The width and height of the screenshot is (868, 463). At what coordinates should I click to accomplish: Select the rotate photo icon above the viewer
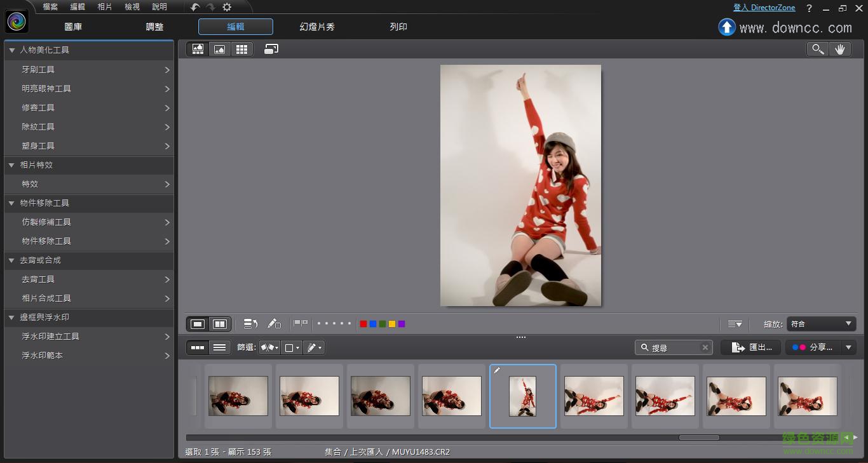271,49
